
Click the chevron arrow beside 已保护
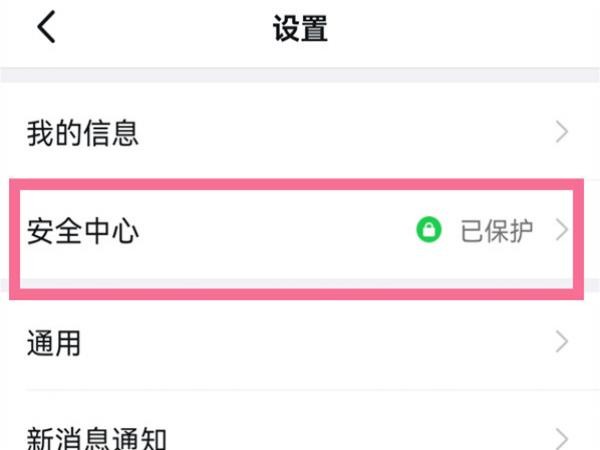561,230
